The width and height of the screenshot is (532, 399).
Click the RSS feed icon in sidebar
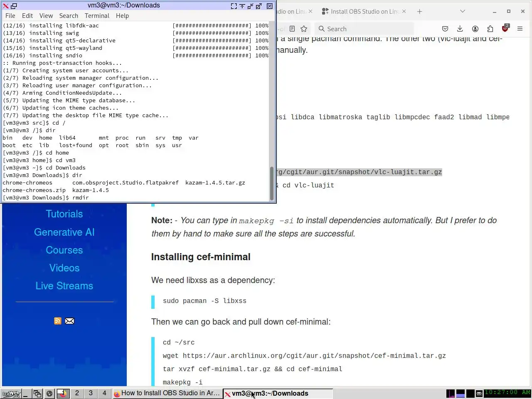pyautogui.click(x=58, y=321)
